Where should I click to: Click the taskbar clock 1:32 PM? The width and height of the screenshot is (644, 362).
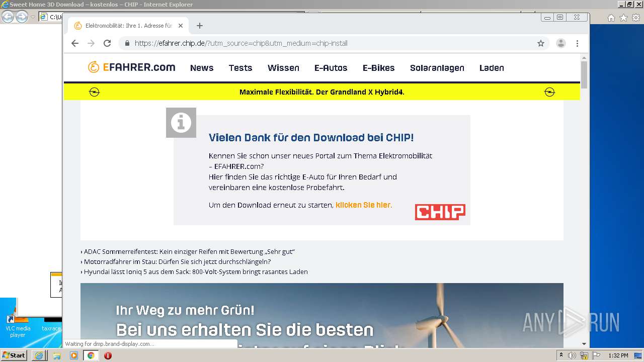[x=618, y=355]
